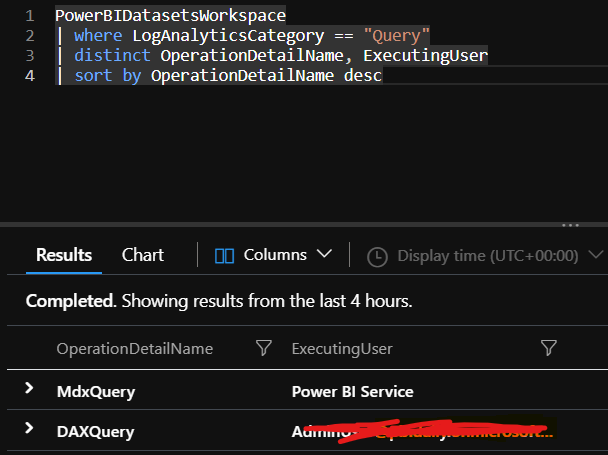
Task: Select the DAXQuery cell
Action: (95, 432)
